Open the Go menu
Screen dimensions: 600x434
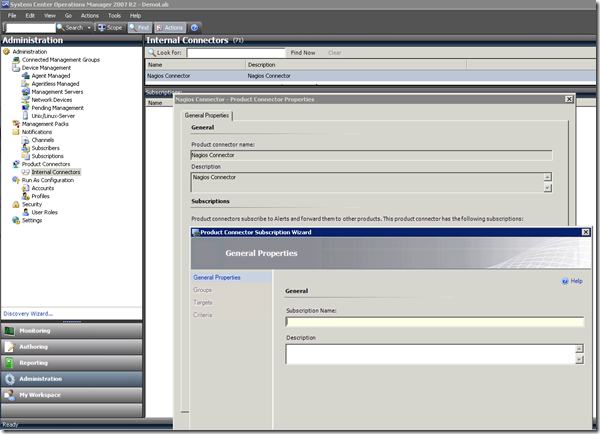coord(68,16)
